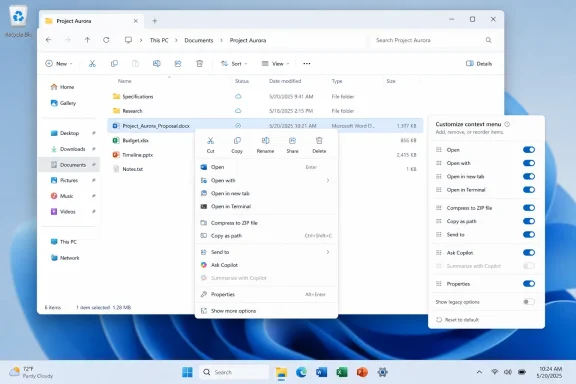
Task: Expand the Send to submenu arrow
Action: point(328,252)
